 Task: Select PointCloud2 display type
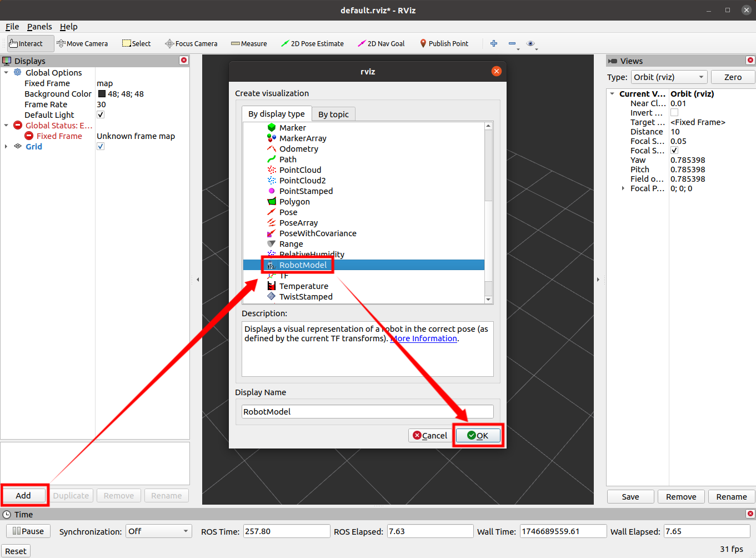point(303,181)
